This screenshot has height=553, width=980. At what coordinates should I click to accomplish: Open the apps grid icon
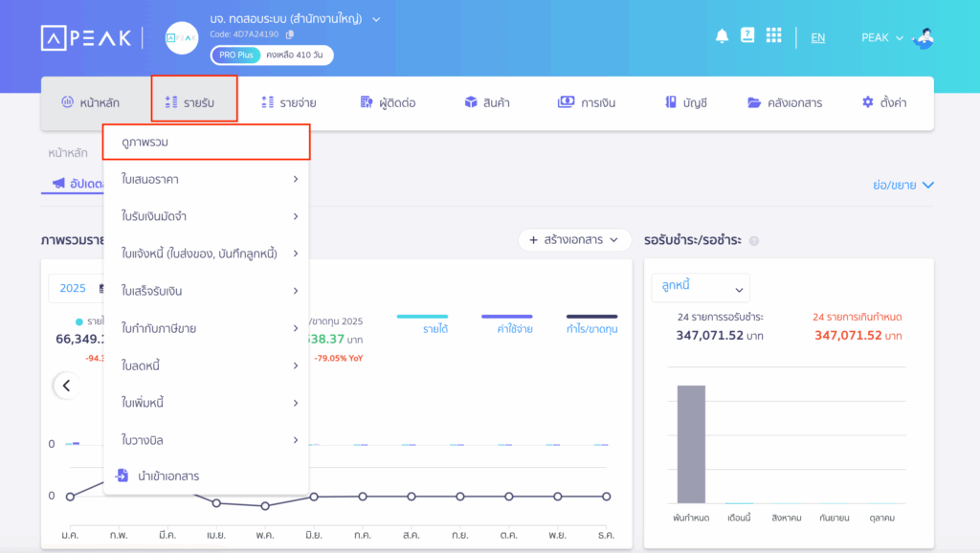coord(773,36)
